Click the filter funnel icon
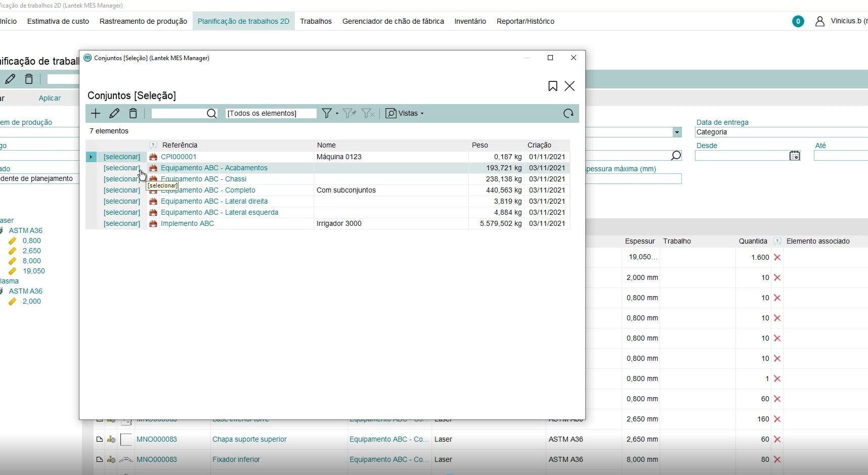This screenshot has width=868, height=475. pos(327,113)
